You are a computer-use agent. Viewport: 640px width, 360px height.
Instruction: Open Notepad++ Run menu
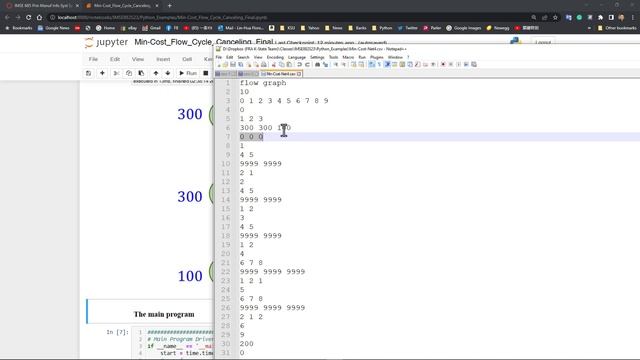coord(362,57)
